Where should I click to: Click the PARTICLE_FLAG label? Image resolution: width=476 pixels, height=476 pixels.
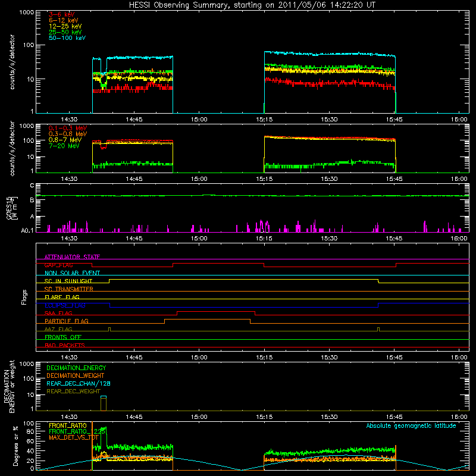67,321
